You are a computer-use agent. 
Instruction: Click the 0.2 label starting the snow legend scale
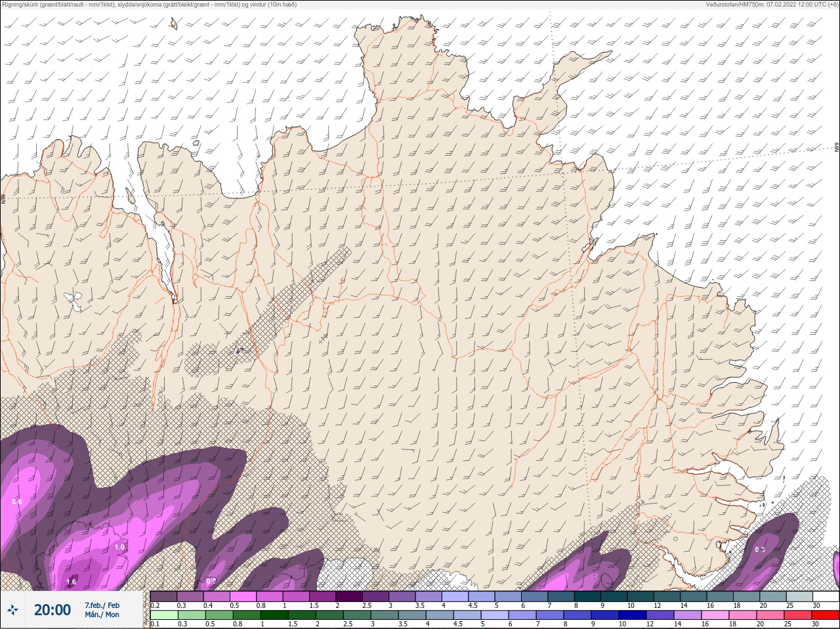point(155,605)
